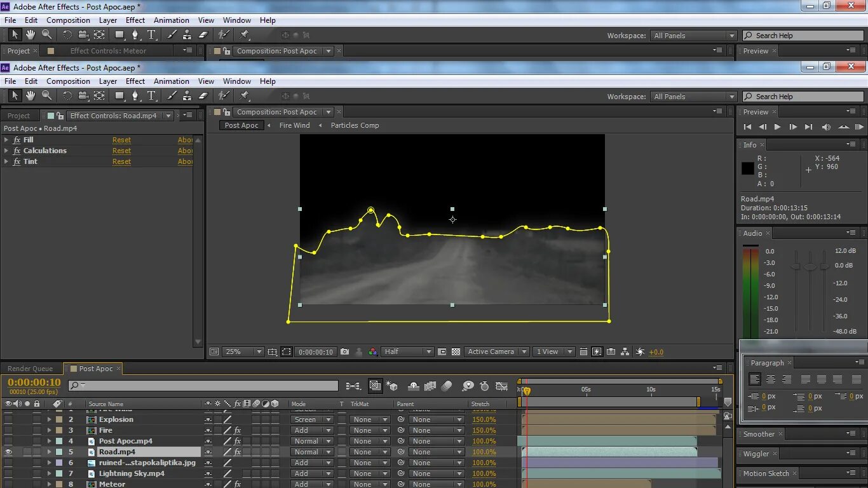868x488 pixels.
Task: Open the Show Channel RGB icon menu
Action: click(x=373, y=351)
